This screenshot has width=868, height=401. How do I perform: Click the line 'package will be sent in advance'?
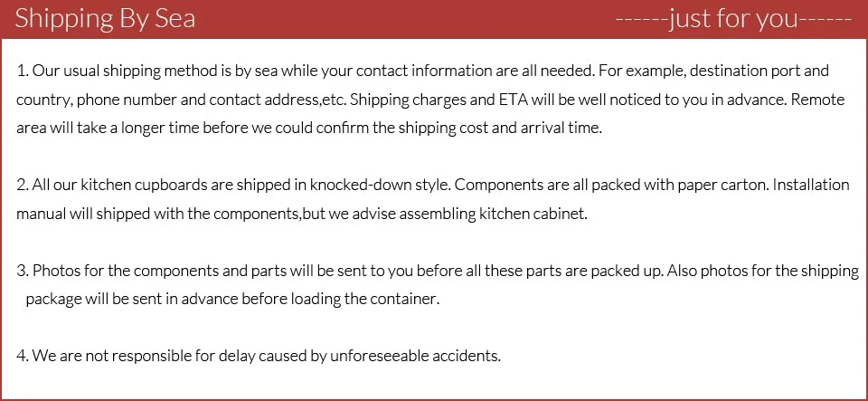[x=232, y=300]
